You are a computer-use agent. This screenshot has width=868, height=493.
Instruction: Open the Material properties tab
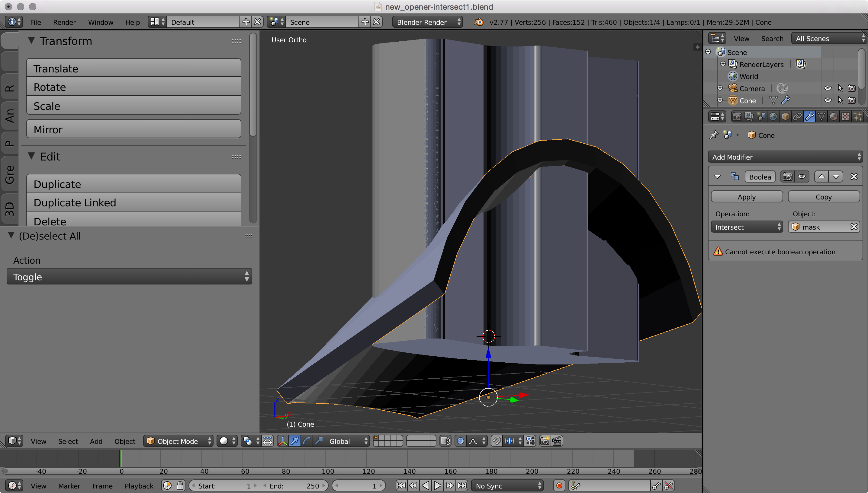[834, 117]
